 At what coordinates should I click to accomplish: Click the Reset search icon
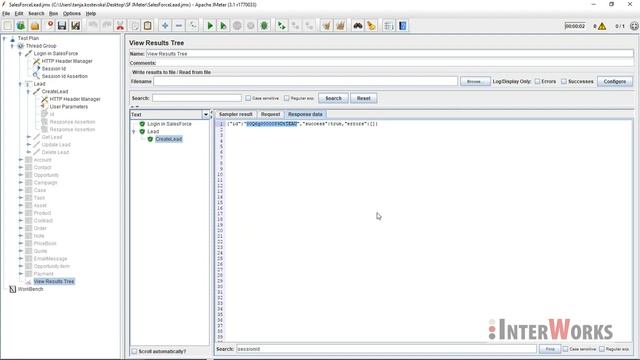(371, 26)
